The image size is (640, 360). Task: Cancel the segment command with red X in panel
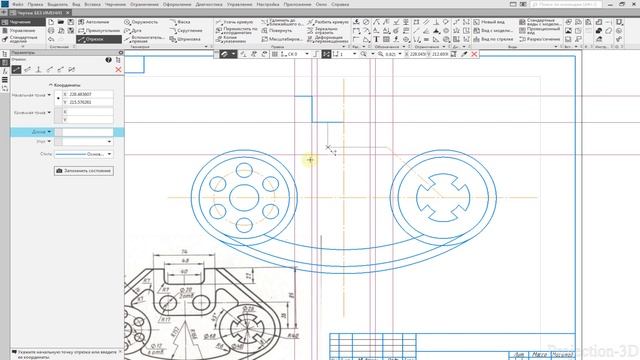click(118, 70)
